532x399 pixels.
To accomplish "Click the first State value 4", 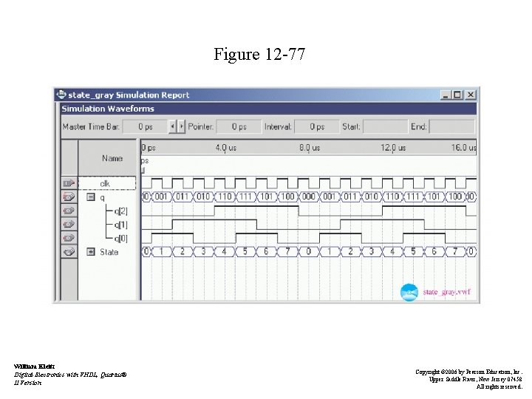I will pos(224,252).
